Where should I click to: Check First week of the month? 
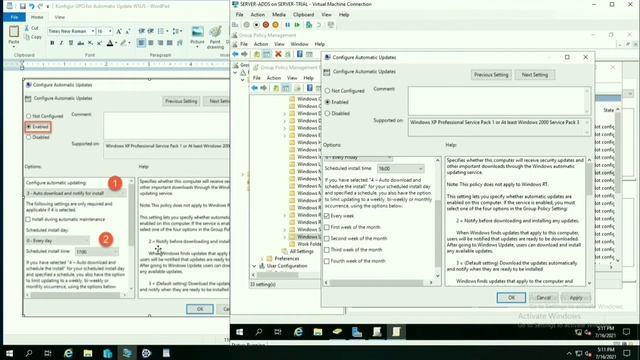pos(327,227)
